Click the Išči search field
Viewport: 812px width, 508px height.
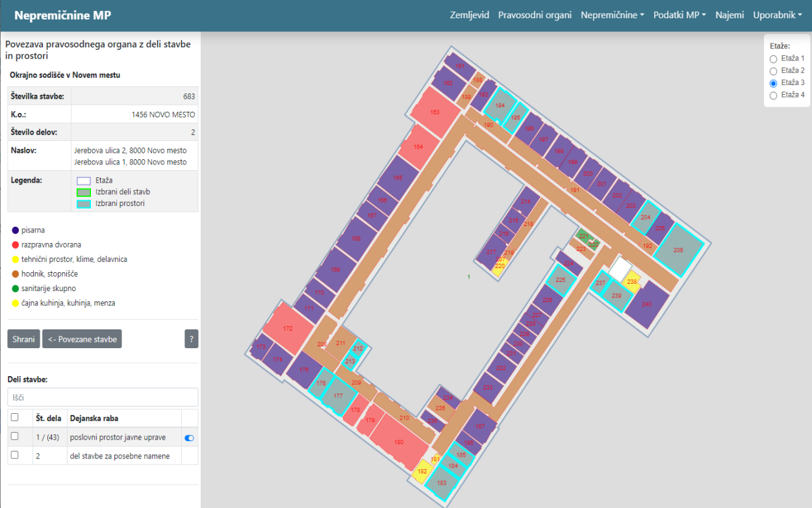tap(103, 397)
